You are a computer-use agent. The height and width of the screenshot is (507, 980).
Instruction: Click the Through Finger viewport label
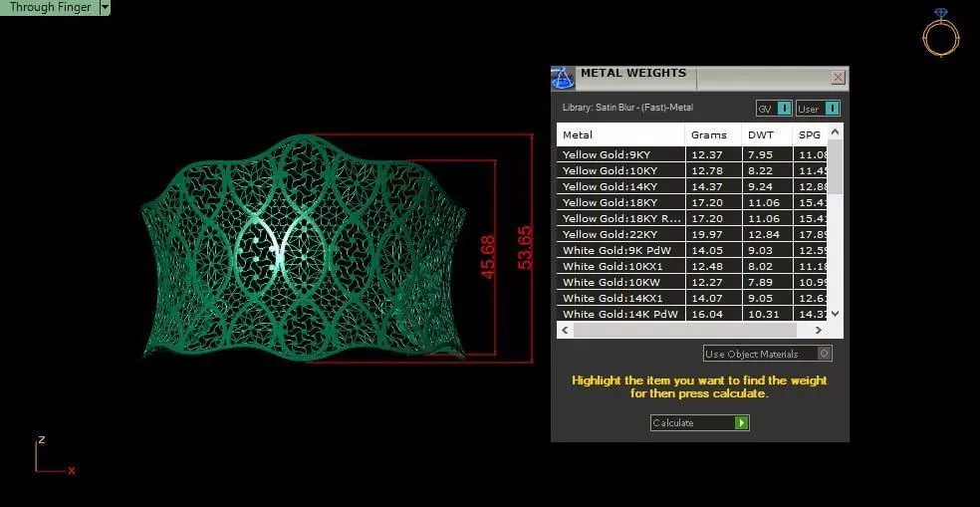tap(50, 8)
